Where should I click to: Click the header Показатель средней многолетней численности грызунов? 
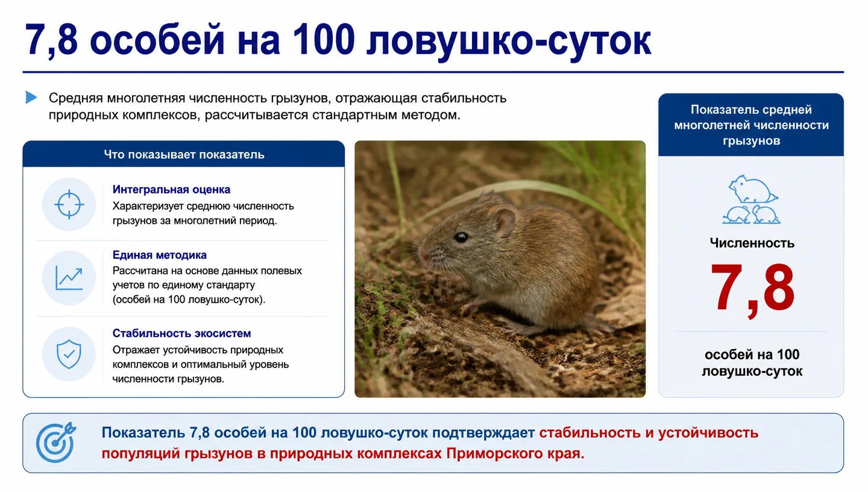(x=751, y=125)
